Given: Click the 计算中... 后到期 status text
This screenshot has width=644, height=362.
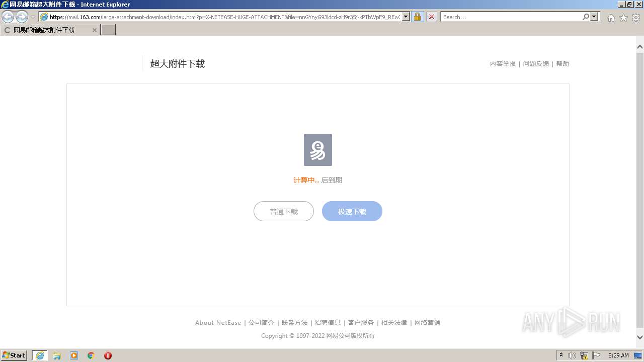Looking at the screenshot, I should (318, 180).
